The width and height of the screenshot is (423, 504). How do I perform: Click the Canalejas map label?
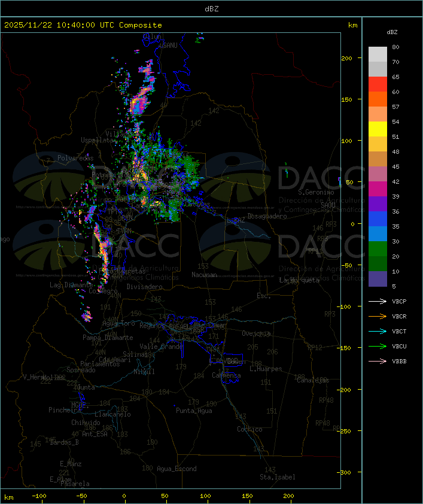(313, 380)
